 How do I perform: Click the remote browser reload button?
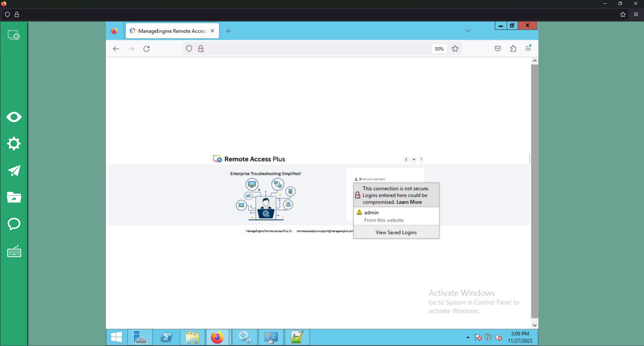pyautogui.click(x=147, y=49)
